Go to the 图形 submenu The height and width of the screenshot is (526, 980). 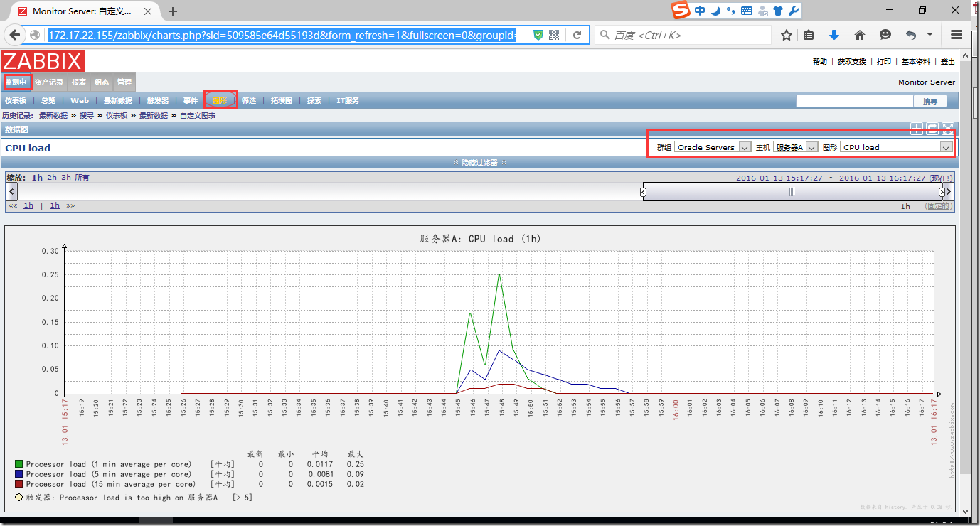(x=220, y=100)
